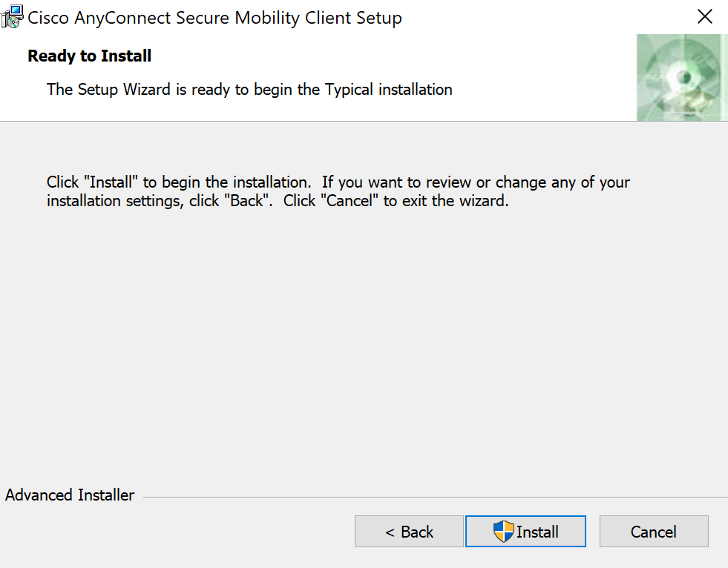Click the quoted "Back" word in instructions

pos(249,201)
